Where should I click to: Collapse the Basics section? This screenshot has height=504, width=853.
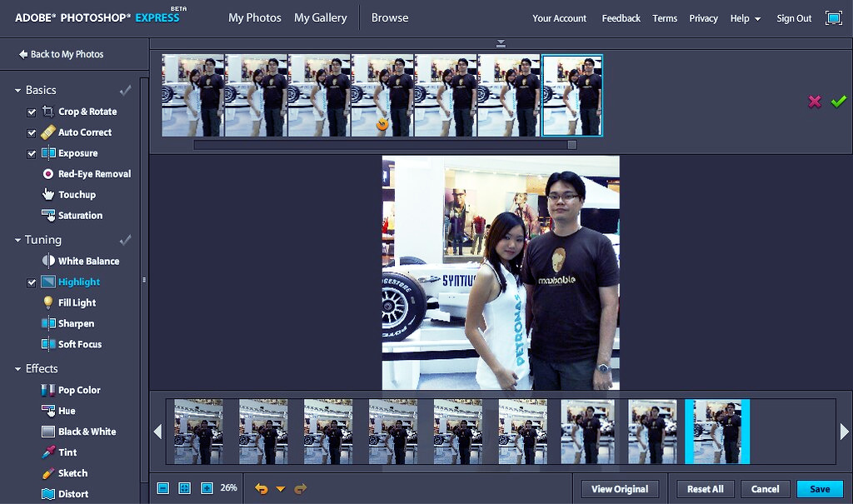tap(17, 90)
